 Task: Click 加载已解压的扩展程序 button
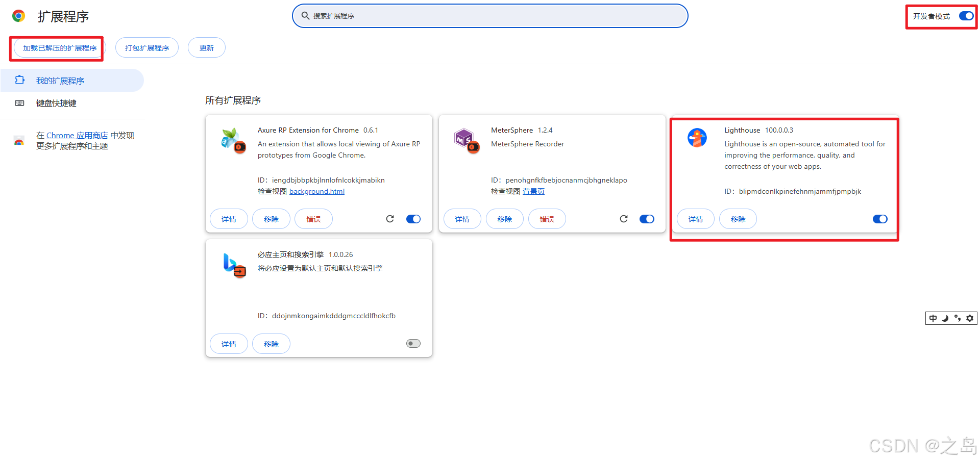(x=60, y=48)
